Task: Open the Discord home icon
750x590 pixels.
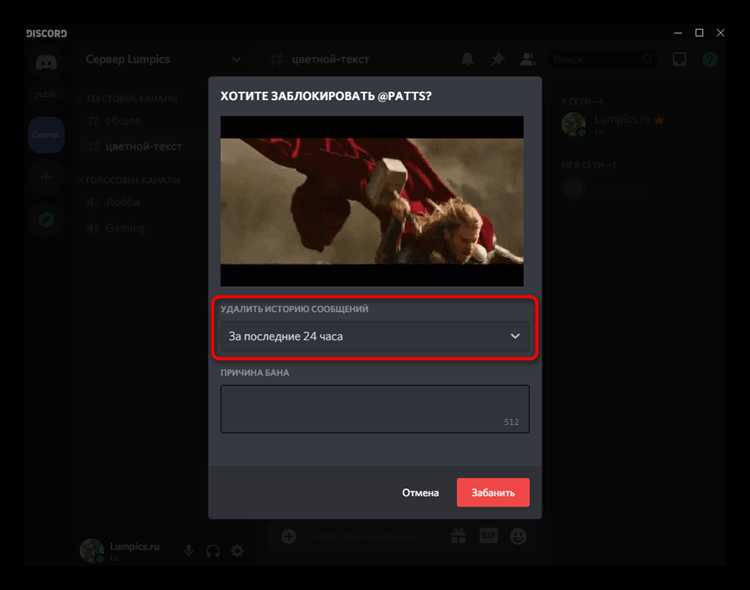Action: point(46,62)
